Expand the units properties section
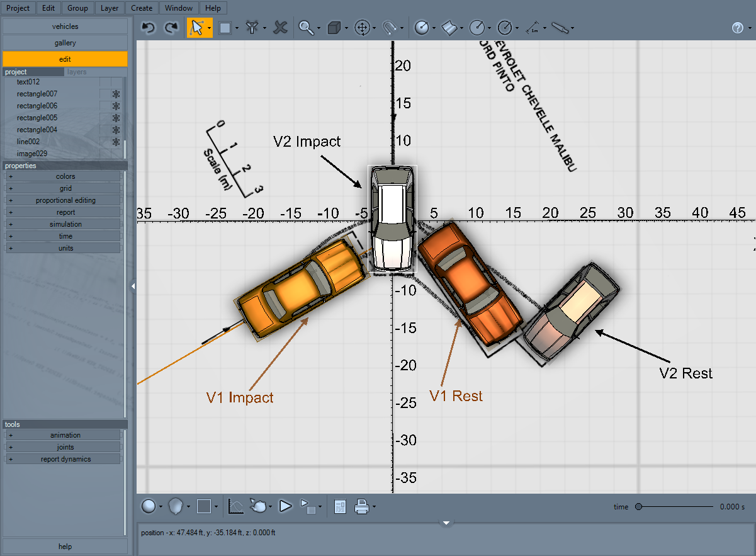 [x=9, y=248]
